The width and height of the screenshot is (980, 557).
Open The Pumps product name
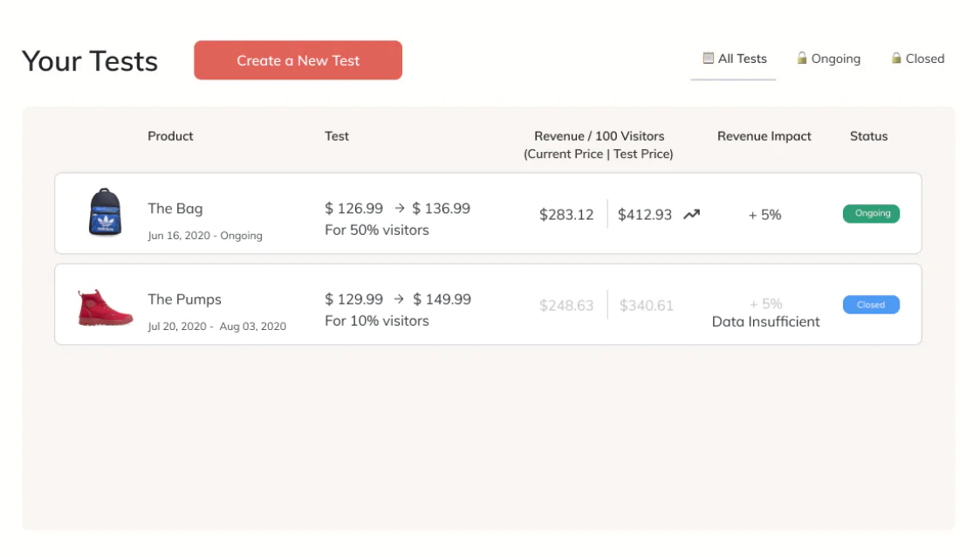[x=184, y=299]
